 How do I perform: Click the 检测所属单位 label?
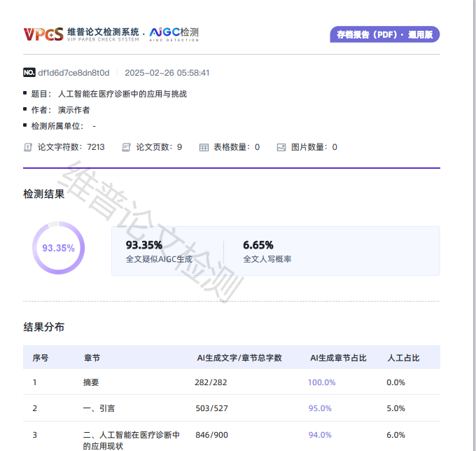coord(57,126)
